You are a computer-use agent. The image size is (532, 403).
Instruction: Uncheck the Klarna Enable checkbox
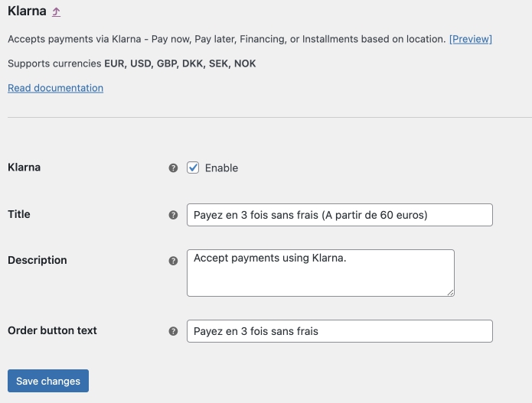click(193, 167)
